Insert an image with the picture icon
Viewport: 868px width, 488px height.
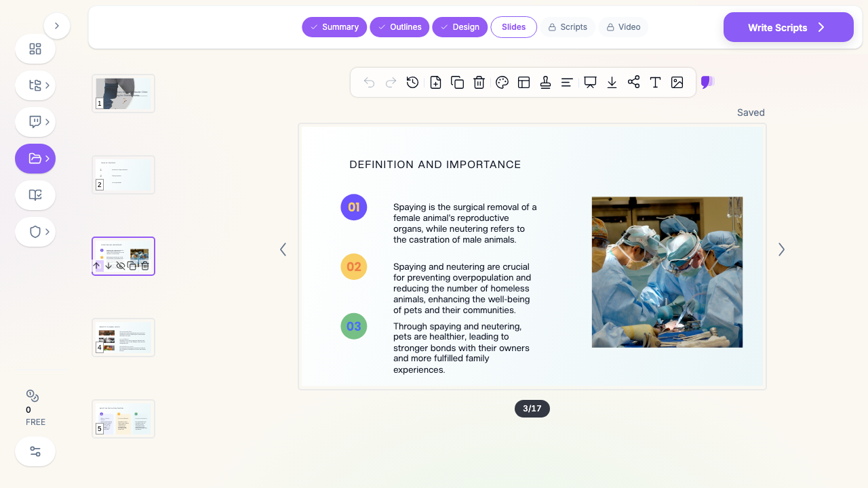677,82
